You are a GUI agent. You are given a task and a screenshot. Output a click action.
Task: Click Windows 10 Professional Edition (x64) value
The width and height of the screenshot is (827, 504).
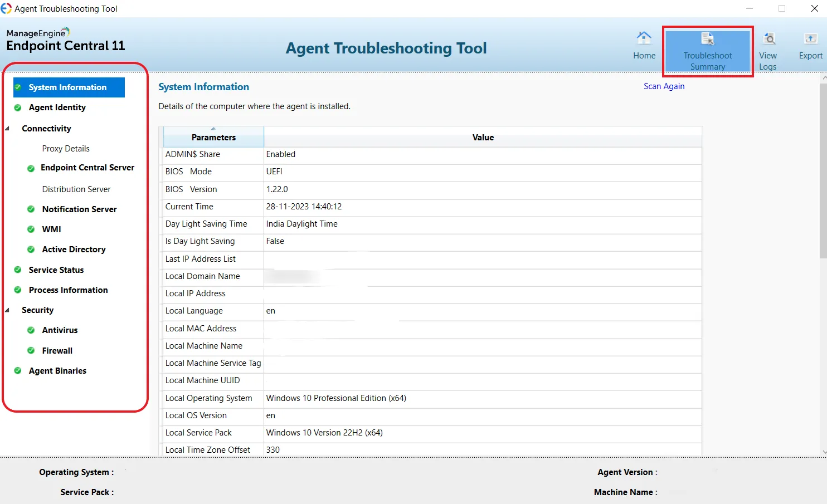point(336,398)
